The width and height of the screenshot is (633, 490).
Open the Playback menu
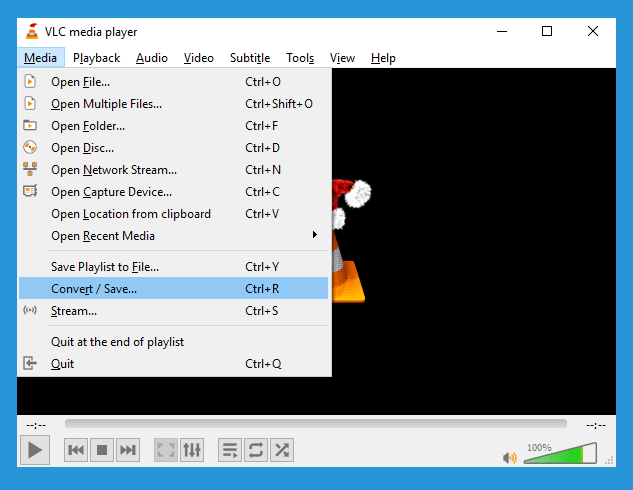point(96,58)
